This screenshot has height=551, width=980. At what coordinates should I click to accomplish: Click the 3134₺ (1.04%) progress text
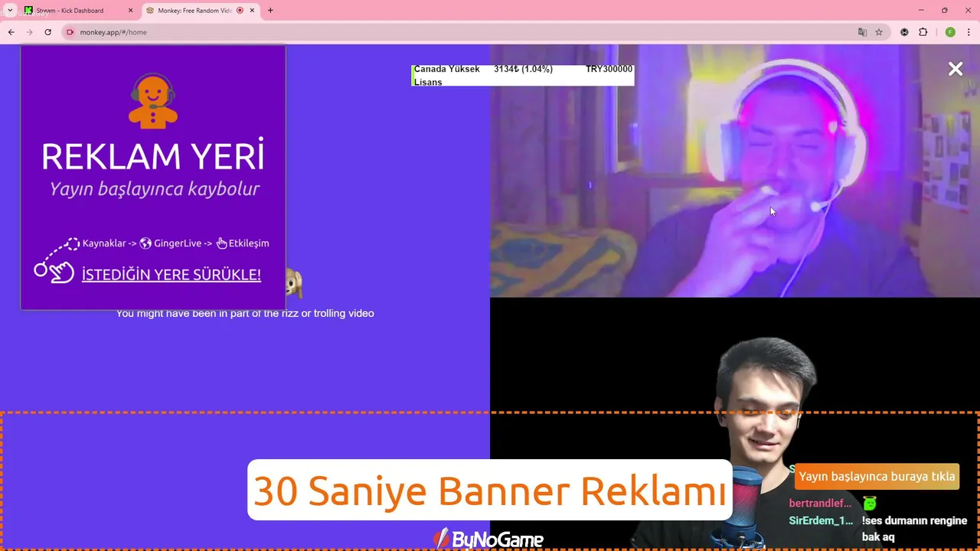coord(523,69)
